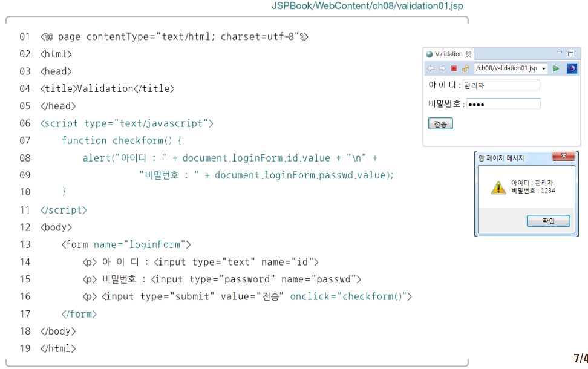The image size is (588, 369).
Task: Select the Validation tab
Action: [x=449, y=54]
